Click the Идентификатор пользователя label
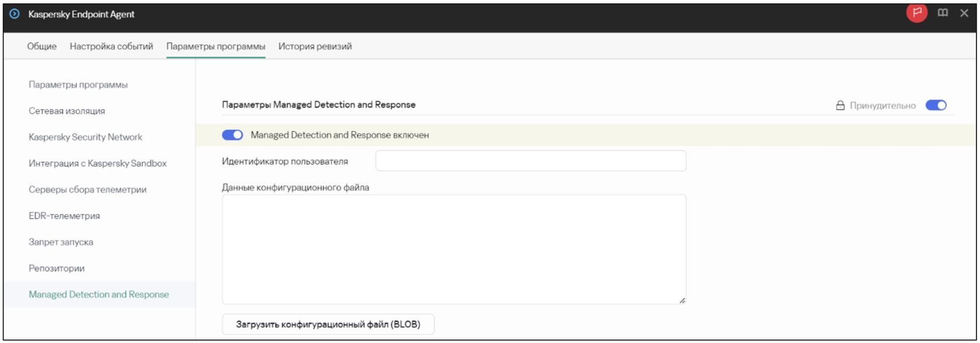Image resolution: width=980 pixels, height=343 pixels. [285, 162]
